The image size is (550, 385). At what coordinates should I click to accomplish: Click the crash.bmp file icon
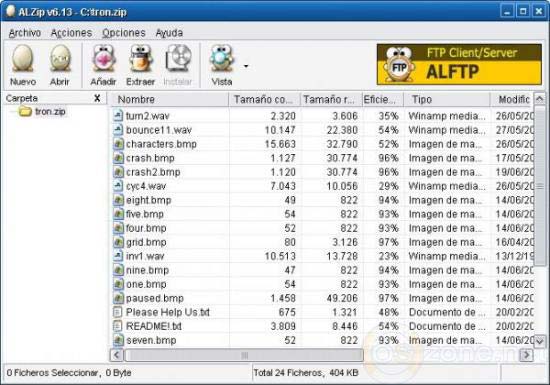[118, 158]
